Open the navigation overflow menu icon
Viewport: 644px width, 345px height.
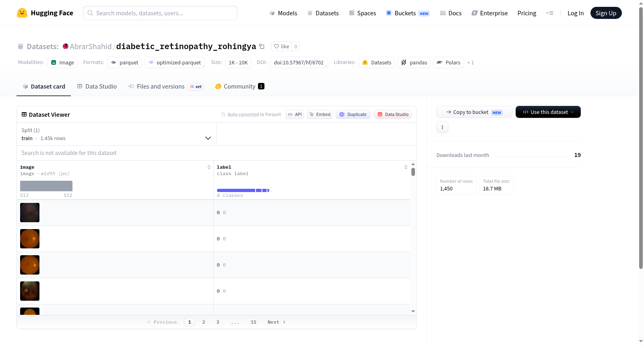tap(549, 13)
